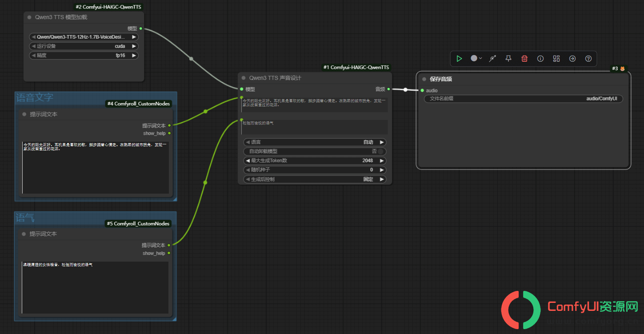This screenshot has height=334, width=644.
Task: Open the 语言 combo set to 自动
Action: point(315,142)
